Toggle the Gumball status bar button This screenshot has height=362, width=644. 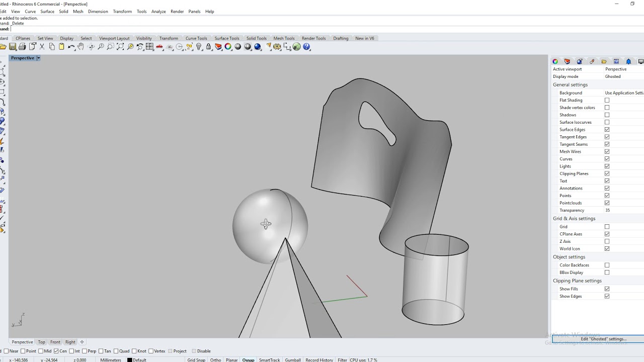tap(293, 360)
